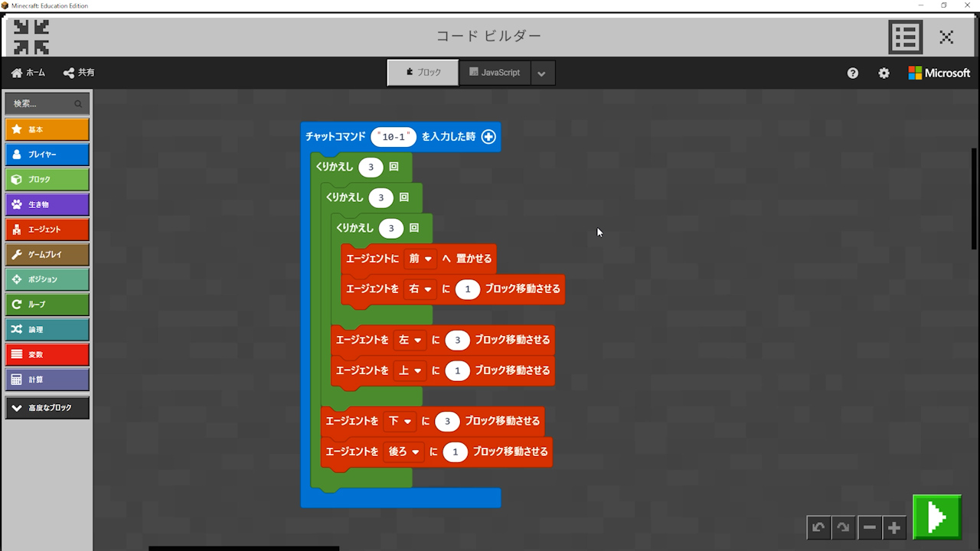Viewport: 980px width, 551px height.
Task: Click the 共有 share button
Action: (x=79, y=73)
